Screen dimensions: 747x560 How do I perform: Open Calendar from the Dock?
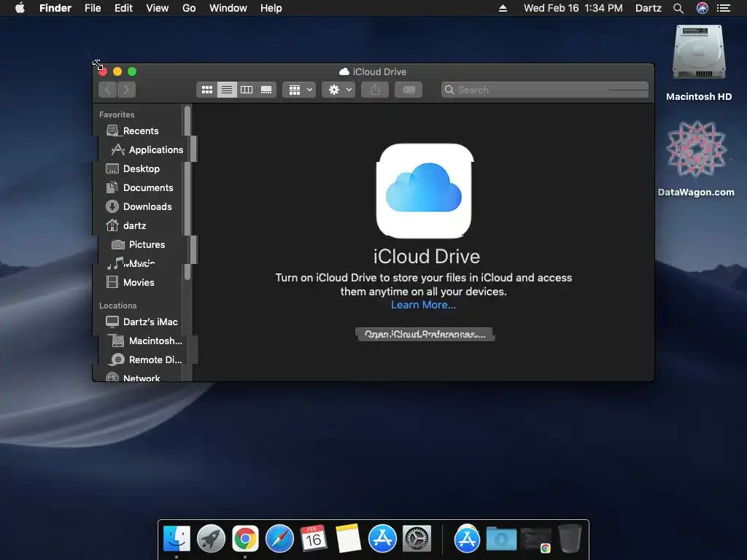314,539
